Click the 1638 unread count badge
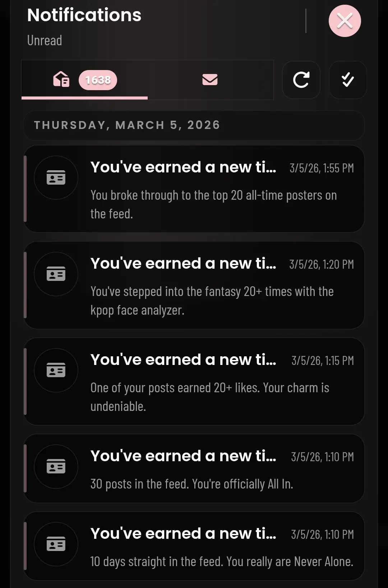The image size is (388, 588). tap(98, 80)
